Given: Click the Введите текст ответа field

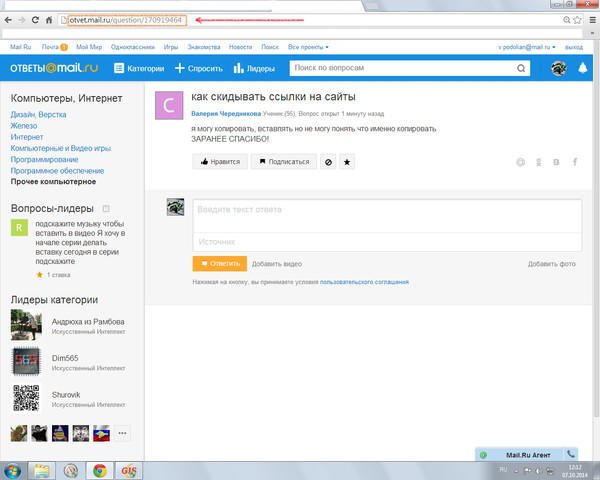Looking at the screenshot, I should (386, 210).
